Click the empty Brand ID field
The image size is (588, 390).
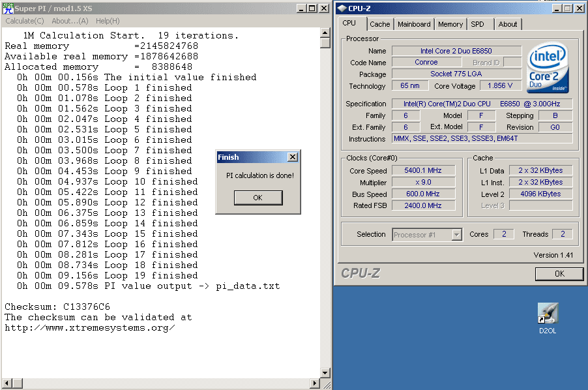[x=512, y=62]
